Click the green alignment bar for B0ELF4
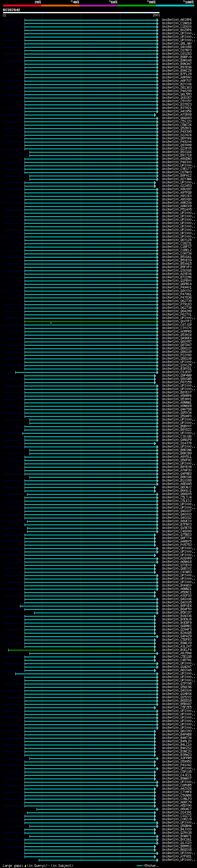Viewport: 197px width, 868px height. (82, 650)
